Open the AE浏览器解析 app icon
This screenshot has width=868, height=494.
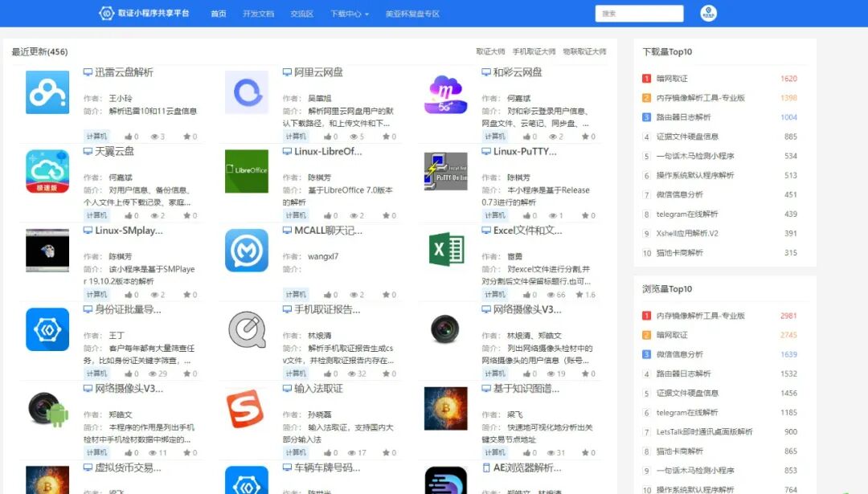[x=445, y=480]
